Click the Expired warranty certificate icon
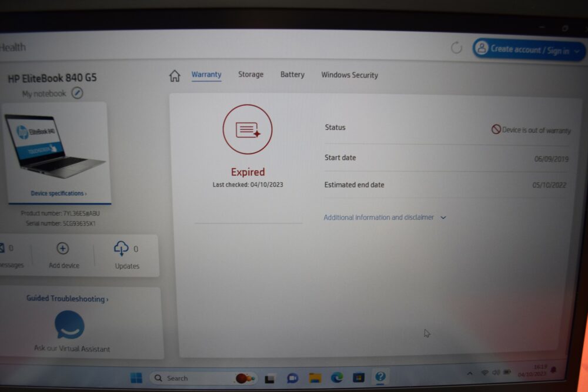The height and width of the screenshot is (392, 588). point(248,129)
